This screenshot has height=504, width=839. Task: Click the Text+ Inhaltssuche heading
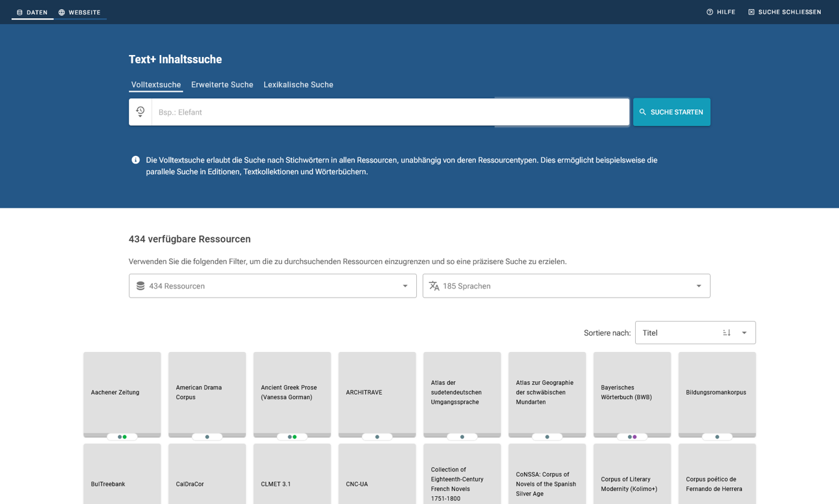pyautogui.click(x=175, y=60)
